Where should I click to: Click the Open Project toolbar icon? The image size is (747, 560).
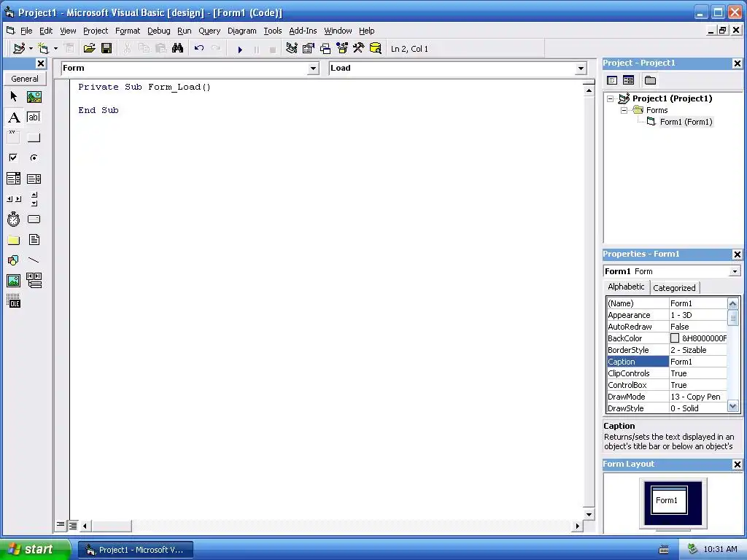[89, 49]
